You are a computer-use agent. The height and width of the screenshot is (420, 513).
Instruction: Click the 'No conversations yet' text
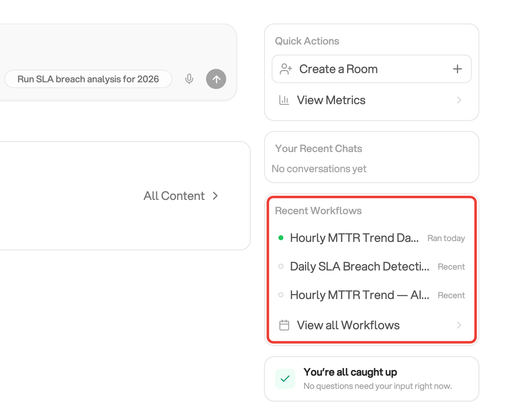(x=319, y=169)
